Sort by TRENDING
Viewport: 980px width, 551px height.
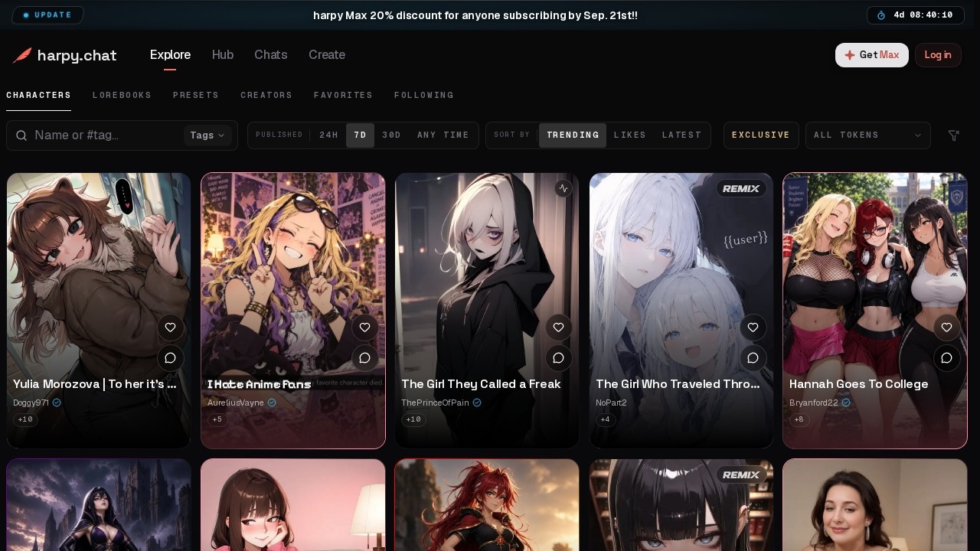pos(573,135)
